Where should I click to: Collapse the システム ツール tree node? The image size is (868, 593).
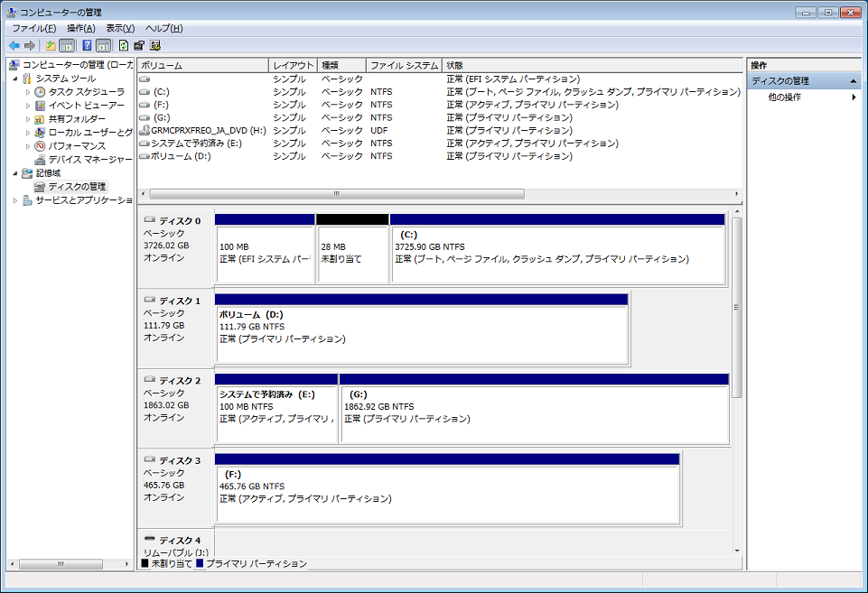tap(15, 79)
